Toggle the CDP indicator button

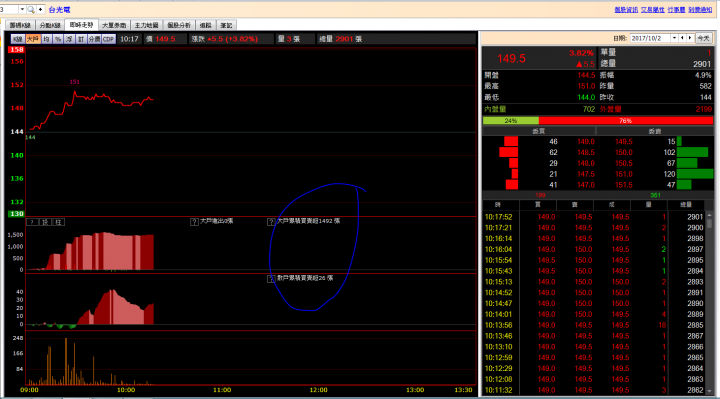108,39
